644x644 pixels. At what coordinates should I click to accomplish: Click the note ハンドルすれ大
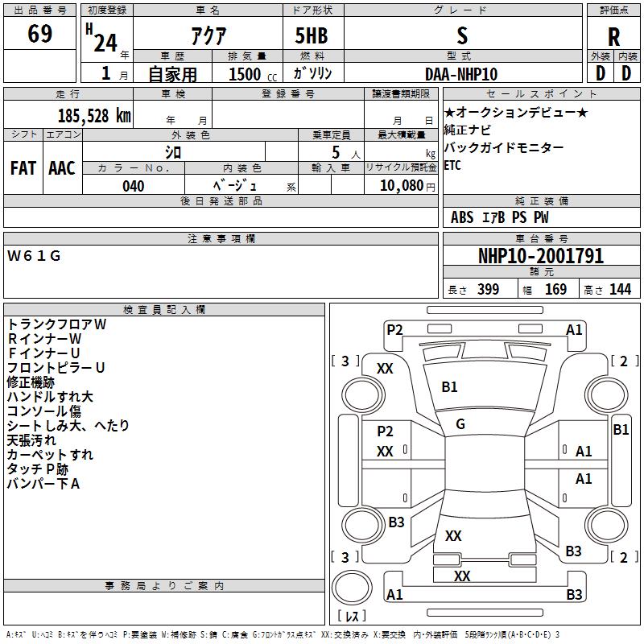pos(50,397)
